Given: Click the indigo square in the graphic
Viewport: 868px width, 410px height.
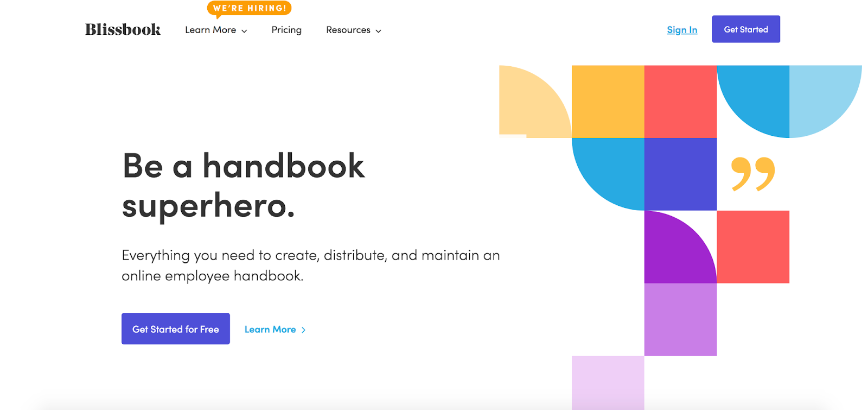Looking at the screenshot, I should click(x=680, y=174).
